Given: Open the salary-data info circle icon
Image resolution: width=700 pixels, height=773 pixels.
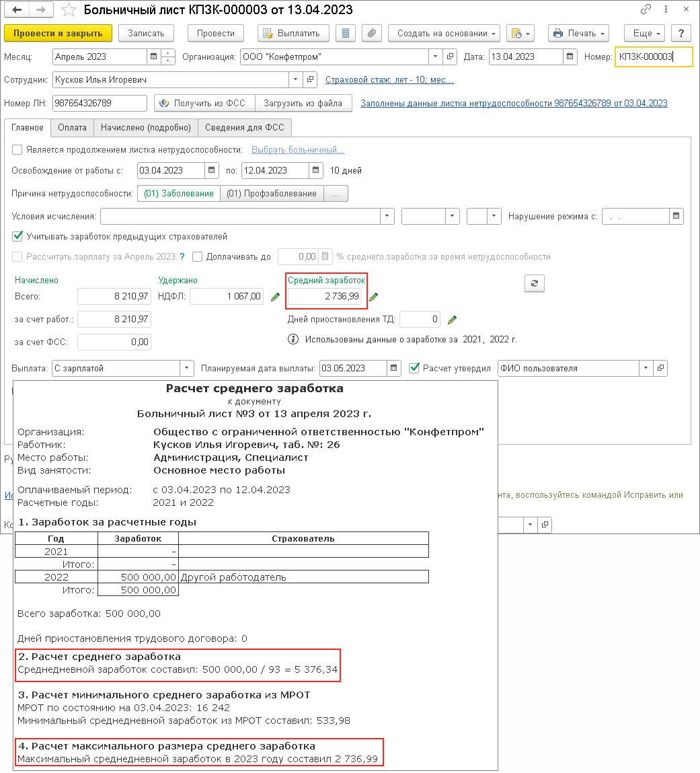Looking at the screenshot, I should [293, 339].
